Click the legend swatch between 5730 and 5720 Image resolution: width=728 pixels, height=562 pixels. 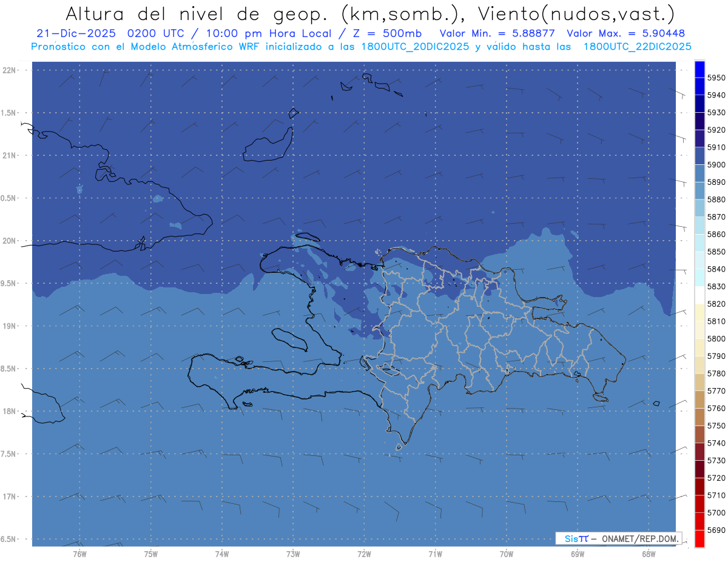699,469
